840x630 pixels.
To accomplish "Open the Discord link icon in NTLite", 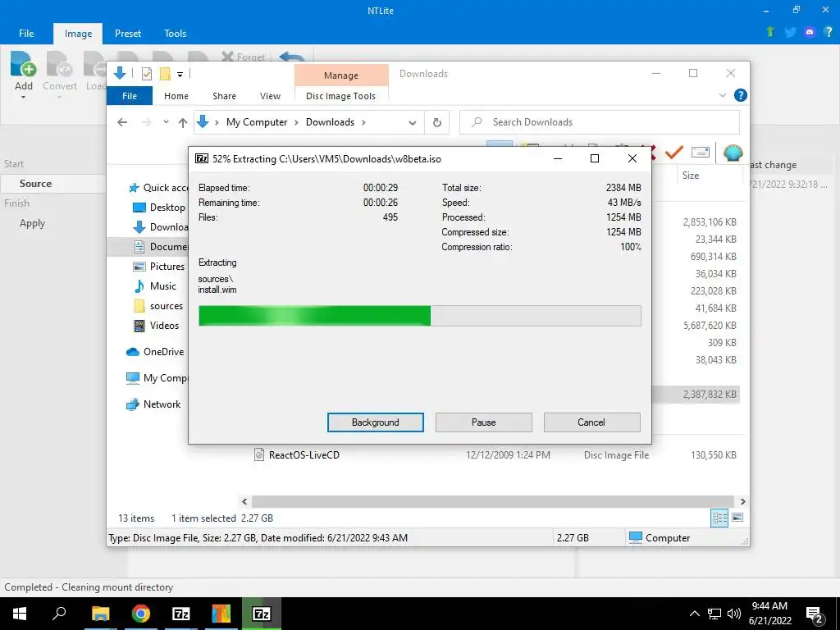I will click(810, 32).
